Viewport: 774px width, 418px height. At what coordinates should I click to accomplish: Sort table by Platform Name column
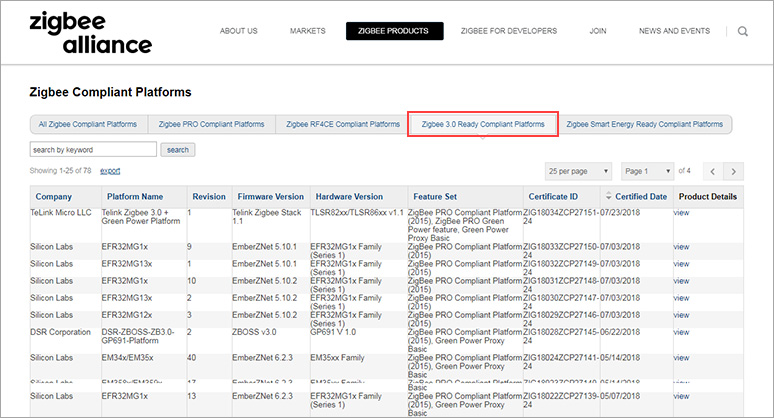(x=135, y=196)
